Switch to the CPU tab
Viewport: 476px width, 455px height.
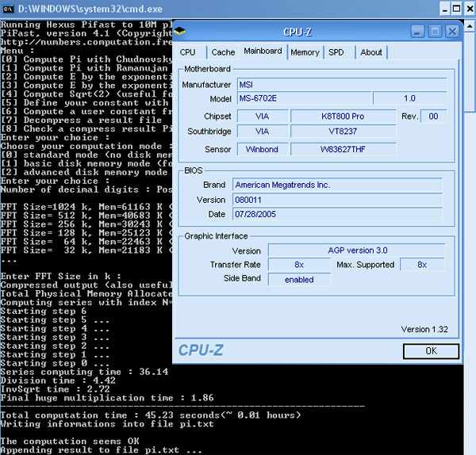[187, 52]
